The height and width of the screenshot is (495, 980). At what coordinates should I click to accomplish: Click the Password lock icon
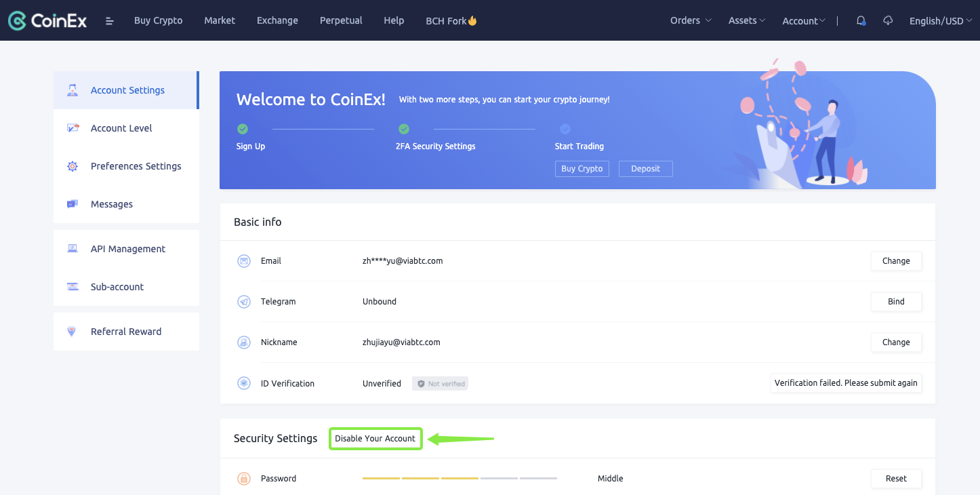tap(244, 479)
